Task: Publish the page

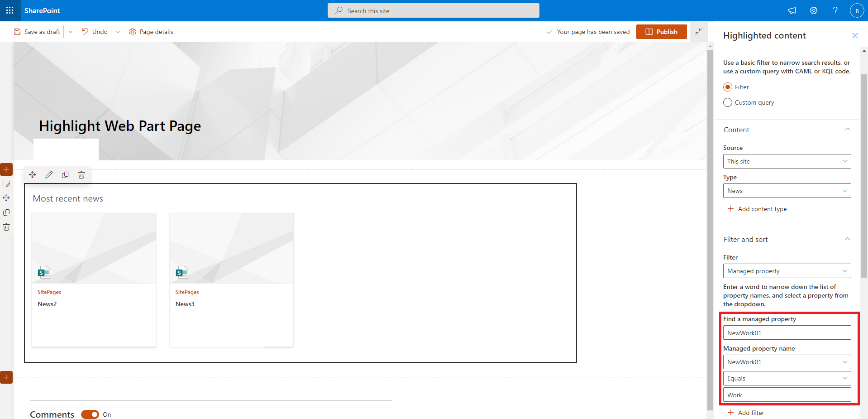Action: point(662,32)
